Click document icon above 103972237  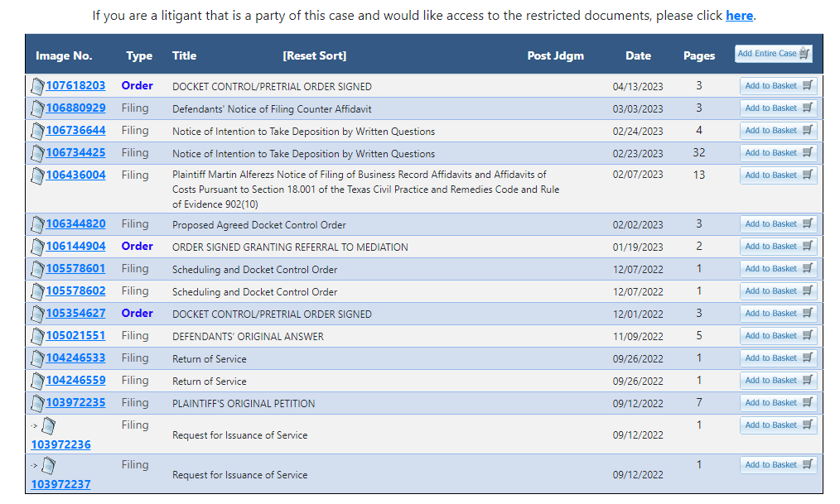pos(48,466)
